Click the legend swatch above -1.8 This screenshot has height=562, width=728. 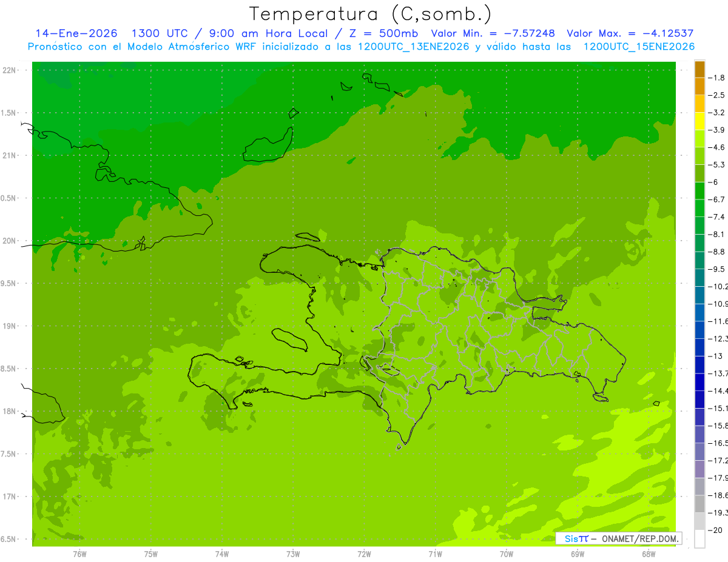point(699,69)
